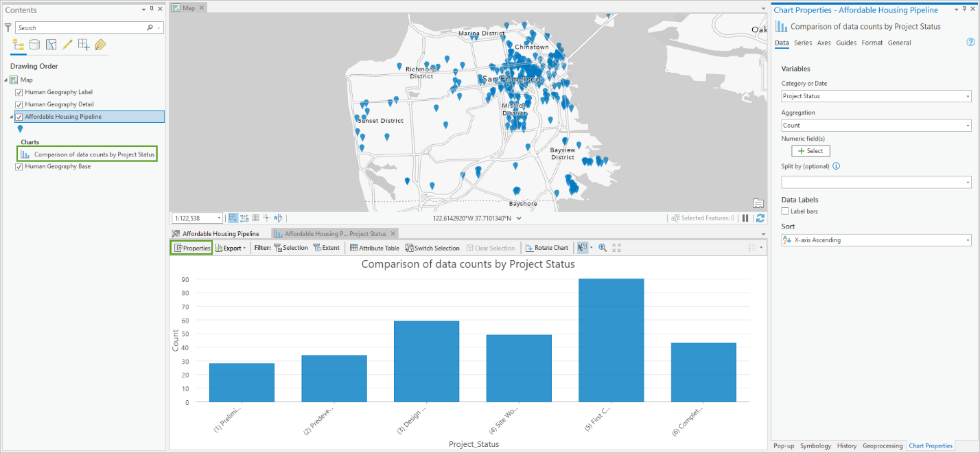
Task: Toggle Human Geography Base layer visibility
Action: coord(19,166)
